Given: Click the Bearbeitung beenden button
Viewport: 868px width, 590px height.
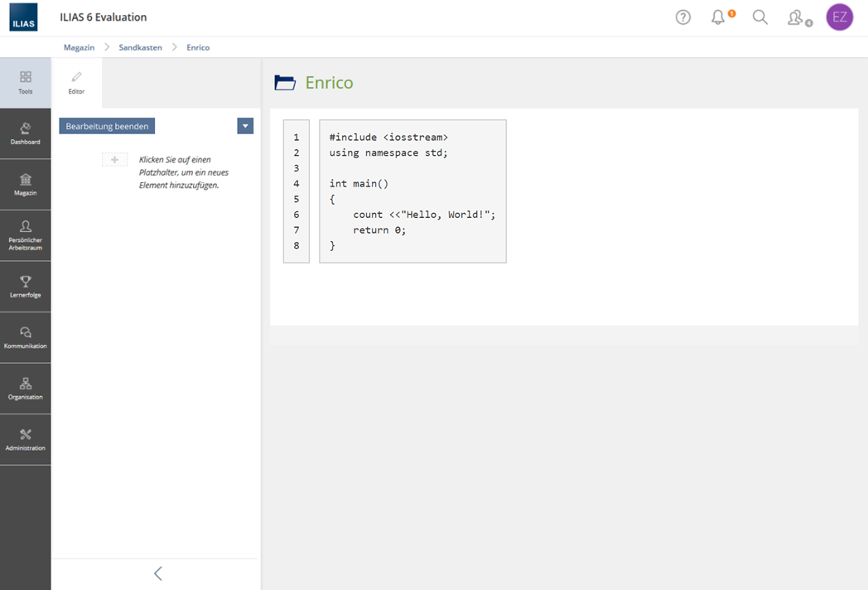Looking at the screenshot, I should coord(107,126).
